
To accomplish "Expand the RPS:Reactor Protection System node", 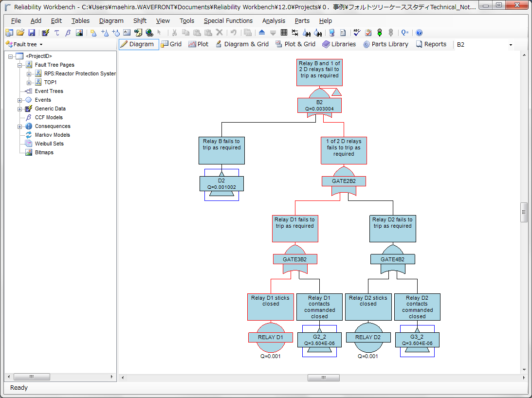I will click(29, 74).
